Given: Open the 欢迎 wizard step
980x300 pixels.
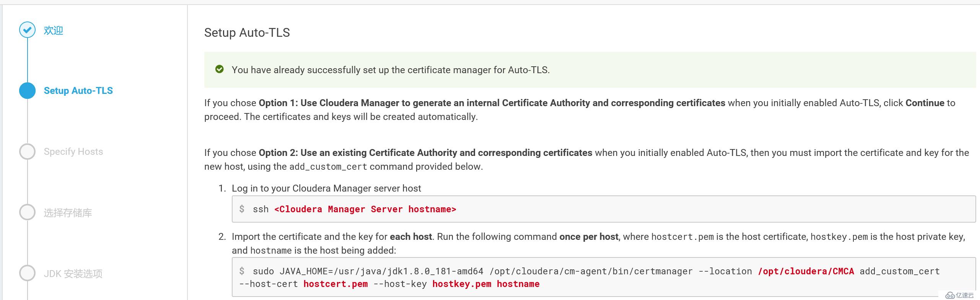Looking at the screenshot, I should [54, 30].
